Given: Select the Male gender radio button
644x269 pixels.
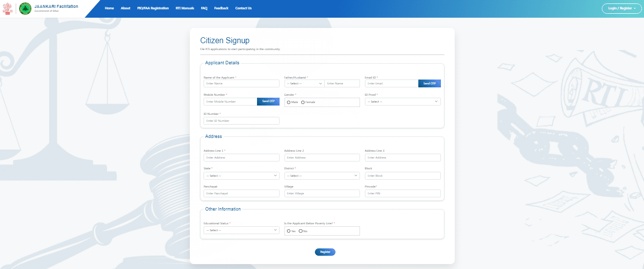Looking at the screenshot, I should coord(288,102).
